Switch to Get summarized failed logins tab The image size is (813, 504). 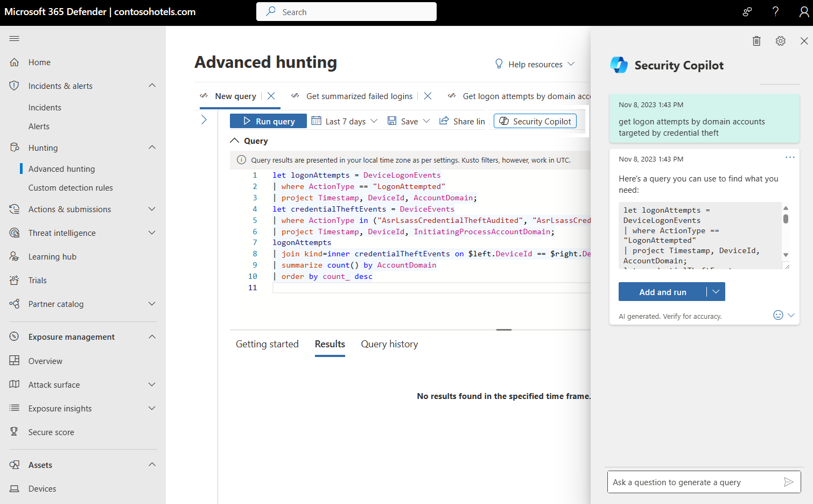(x=360, y=96)
